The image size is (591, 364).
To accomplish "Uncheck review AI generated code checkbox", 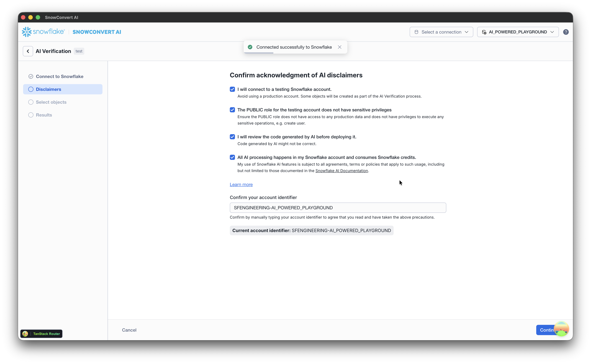I will click(x=232, y=137).
